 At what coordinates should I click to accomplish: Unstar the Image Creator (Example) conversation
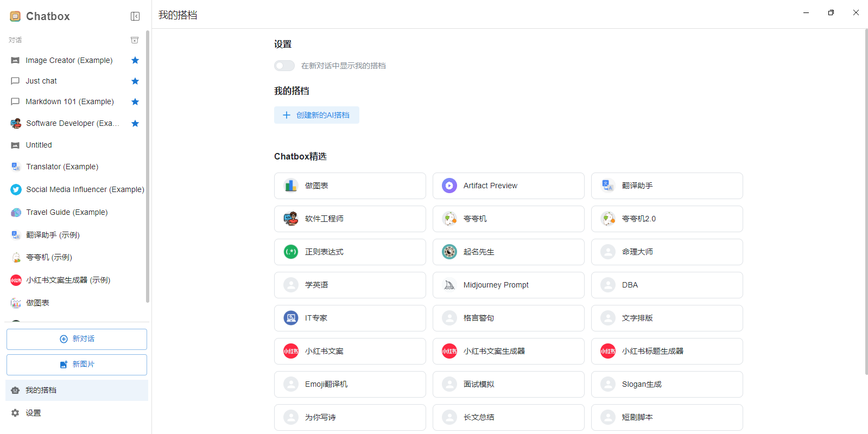(135, 60)
